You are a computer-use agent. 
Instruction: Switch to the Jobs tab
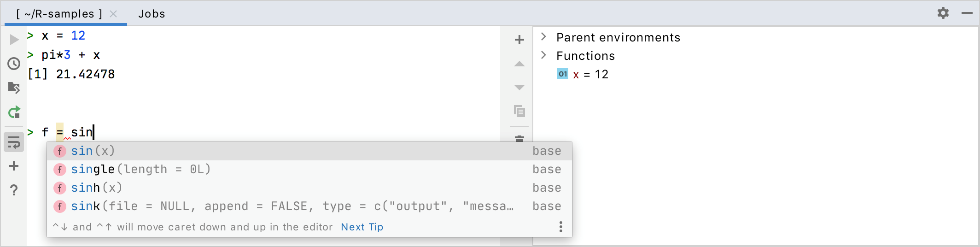point(152,14)
